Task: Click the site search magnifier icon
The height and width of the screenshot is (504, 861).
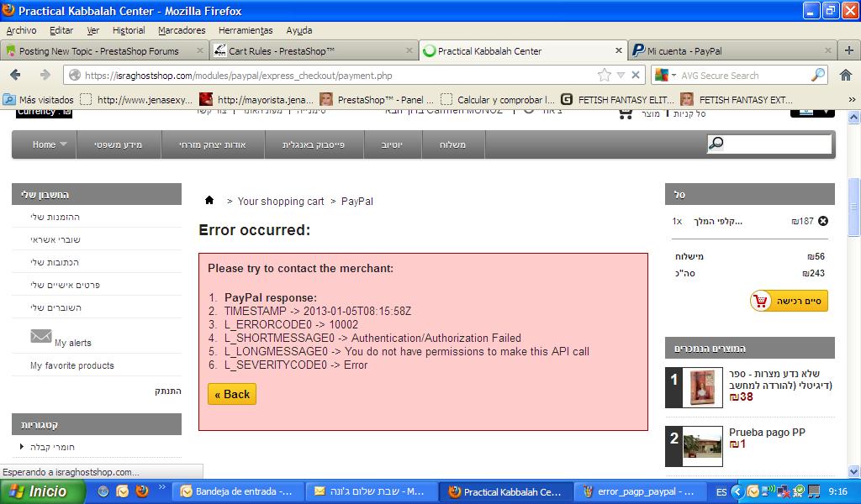Action: click(x=716, y=144)
